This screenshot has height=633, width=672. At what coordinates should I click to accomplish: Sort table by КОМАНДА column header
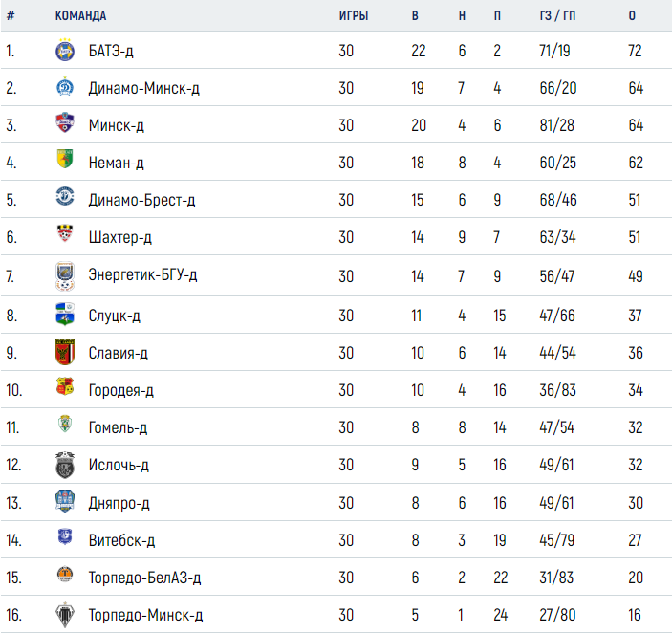81,16
